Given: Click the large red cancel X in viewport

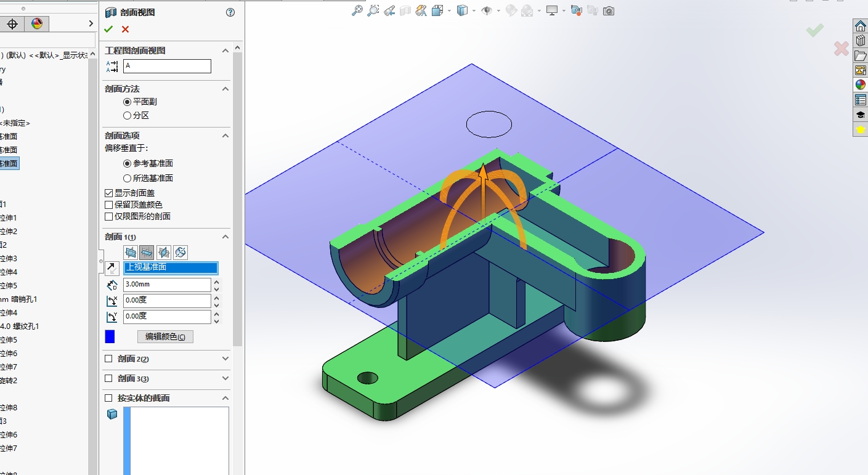Looking at the screenshot, I should point(842,49).
